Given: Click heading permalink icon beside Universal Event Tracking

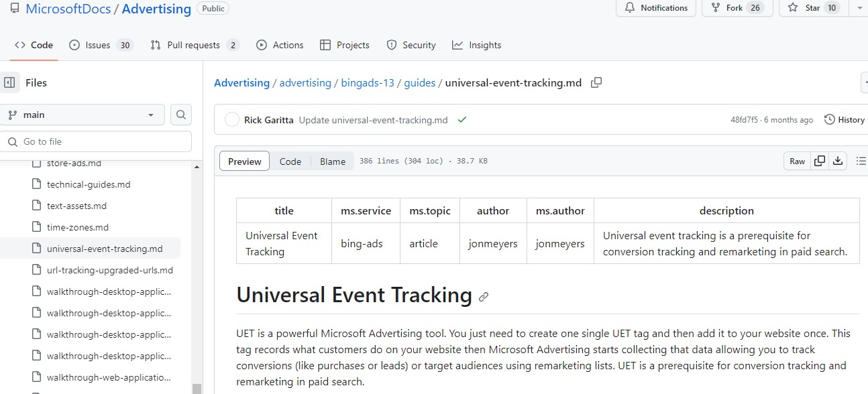Looking at the screenshot, I should tap(484, 296).
